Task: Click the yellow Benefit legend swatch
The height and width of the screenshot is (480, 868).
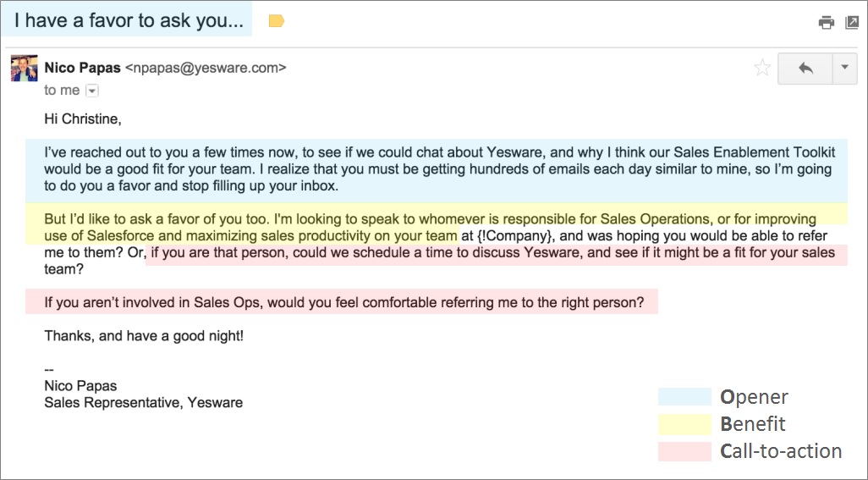Action: 684,424
